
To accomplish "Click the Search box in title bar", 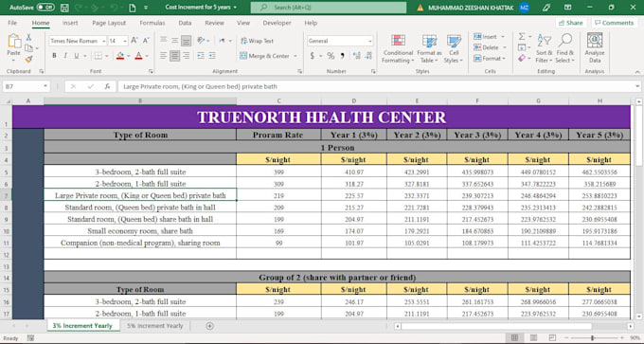I will [x=329, y=8].
